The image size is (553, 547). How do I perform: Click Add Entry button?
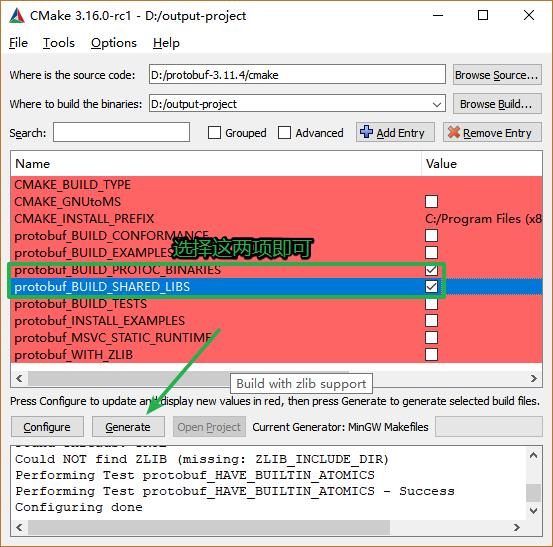(x=395, y=133)
